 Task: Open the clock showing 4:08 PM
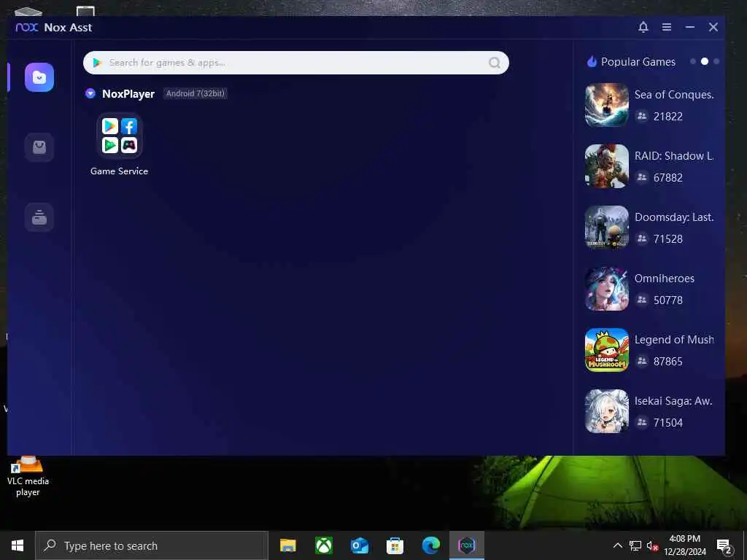(x=684, y=545)
